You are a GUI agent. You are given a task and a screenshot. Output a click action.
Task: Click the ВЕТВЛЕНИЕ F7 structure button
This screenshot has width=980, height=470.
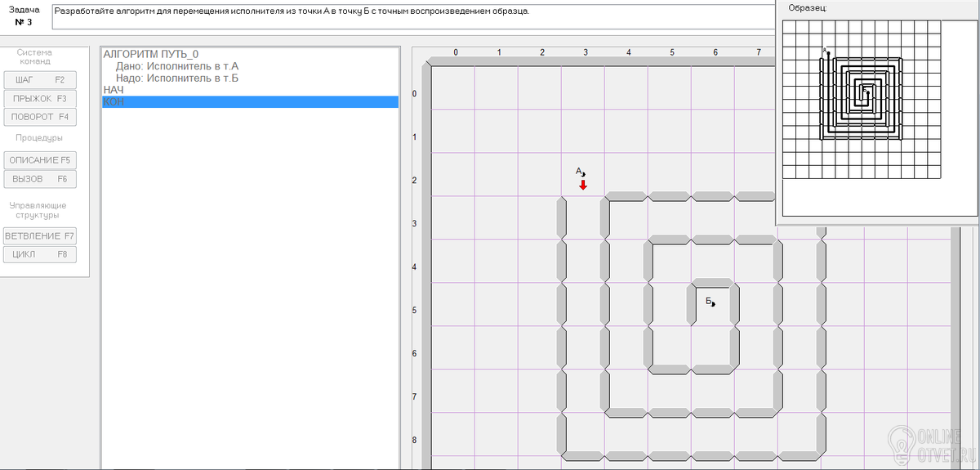pos(40,236)
